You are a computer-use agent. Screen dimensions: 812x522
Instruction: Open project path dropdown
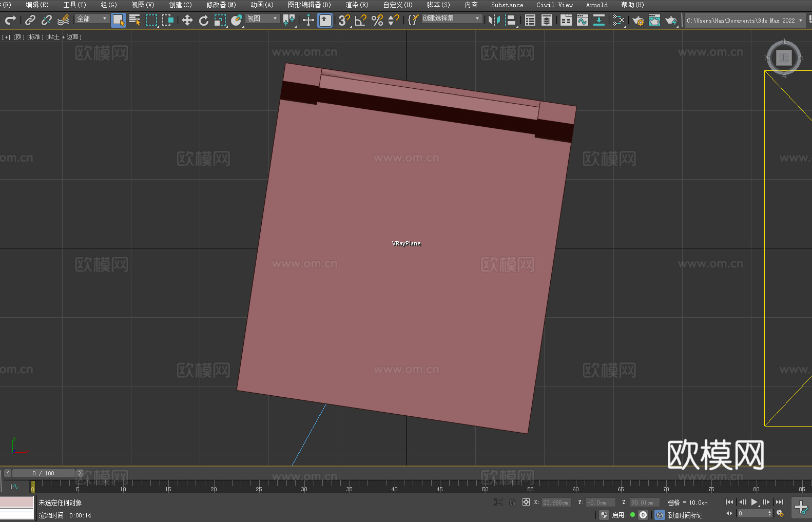tap(744, 21)
